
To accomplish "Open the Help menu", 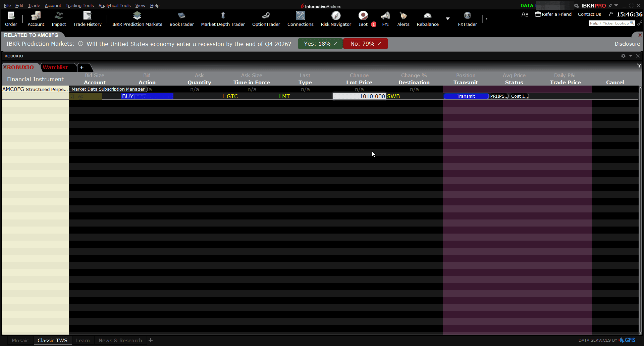I will click(x=155, y=5).
